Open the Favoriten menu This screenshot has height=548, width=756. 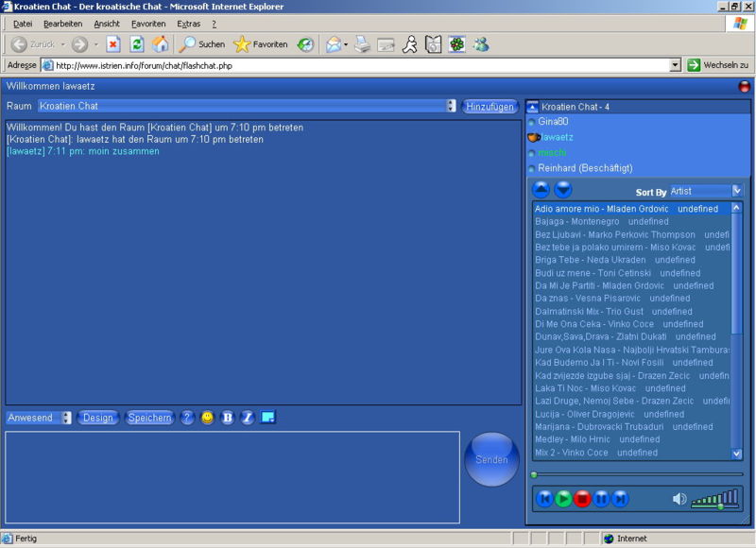click(x=148, y=24)
